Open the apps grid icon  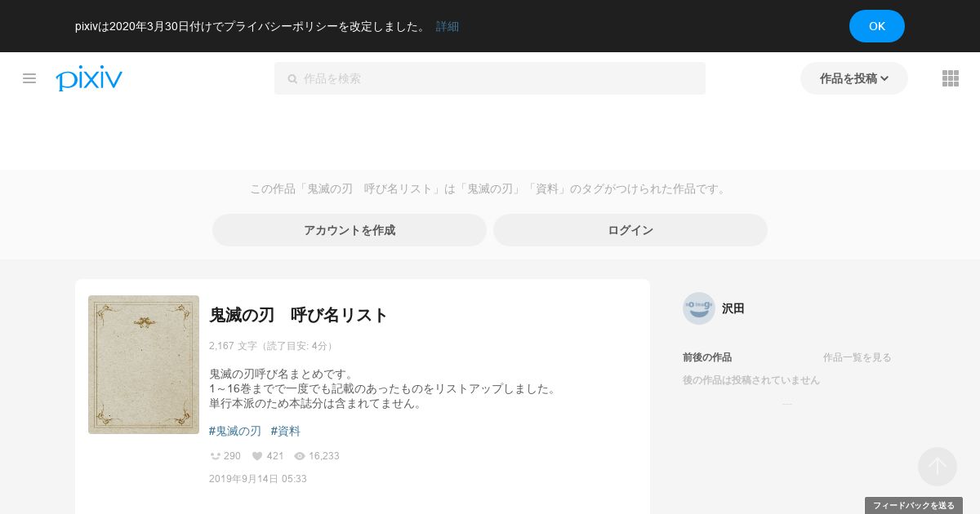(951, 78)
